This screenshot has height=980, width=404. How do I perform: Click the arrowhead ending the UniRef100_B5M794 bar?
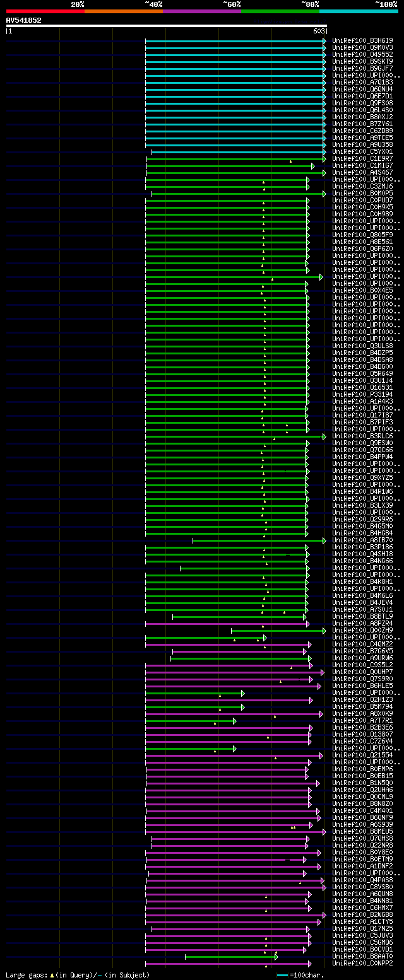(x=242, y=707)
